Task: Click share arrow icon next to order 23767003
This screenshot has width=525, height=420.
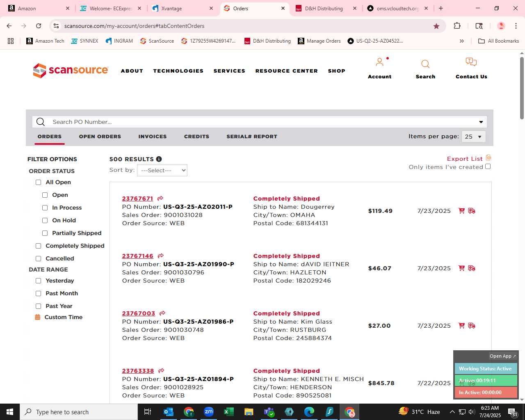Action: tap(162, 313)
